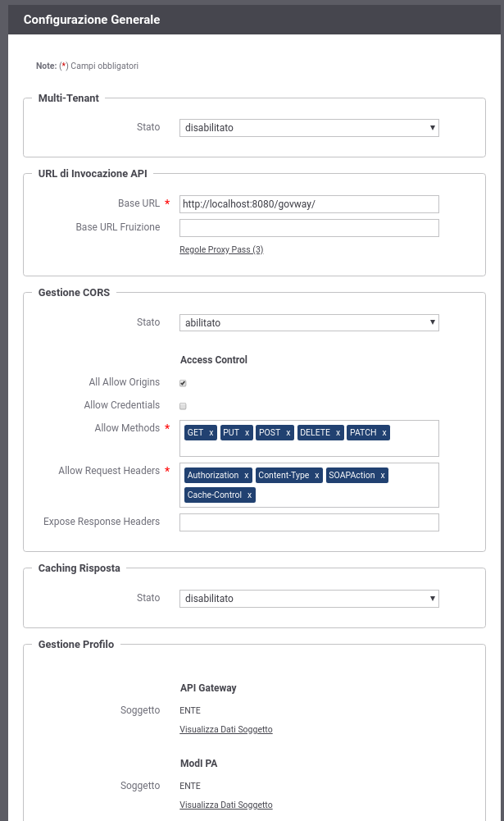Open the Gestione CORS Stato dropdown
Screen dimensions: 504x821
tap(309, 322)
